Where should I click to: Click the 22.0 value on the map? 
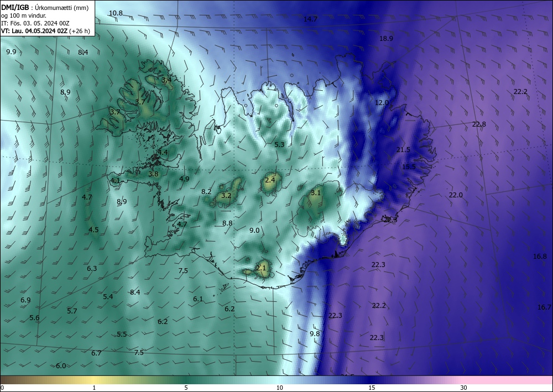(x=456, y=195)
